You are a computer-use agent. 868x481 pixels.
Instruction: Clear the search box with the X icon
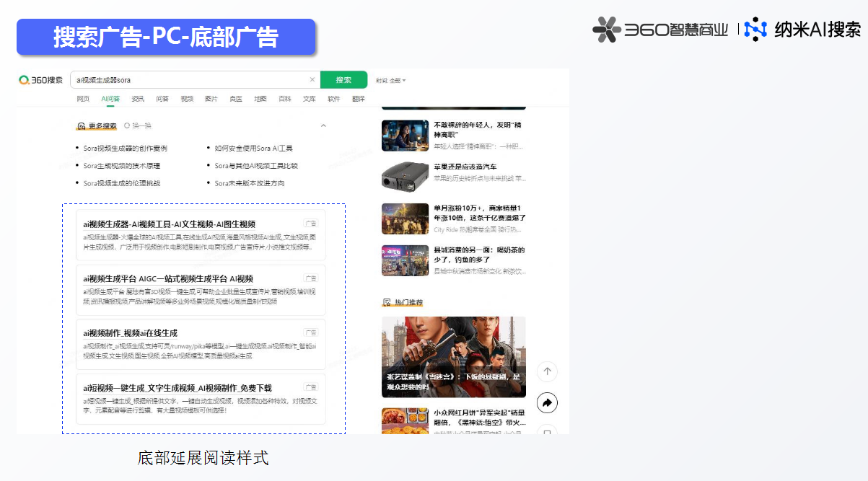click(312, 80)
